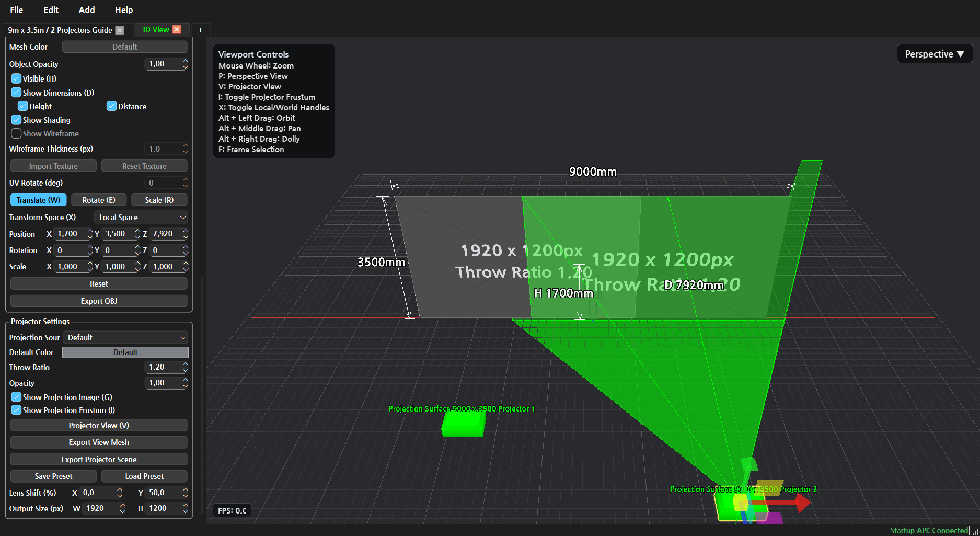This screenshot has width=980, height=536.
Task: Close the 9m x 3.5m Projectors Guide tab
Action: point(120,30)
